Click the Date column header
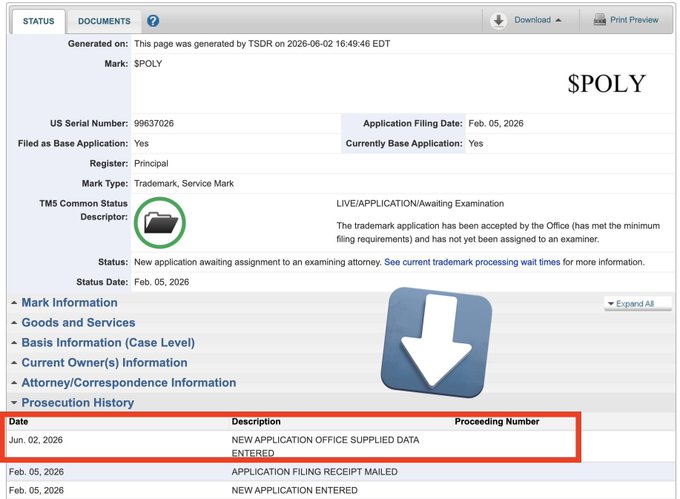680x499 pixels. [19, 421]
